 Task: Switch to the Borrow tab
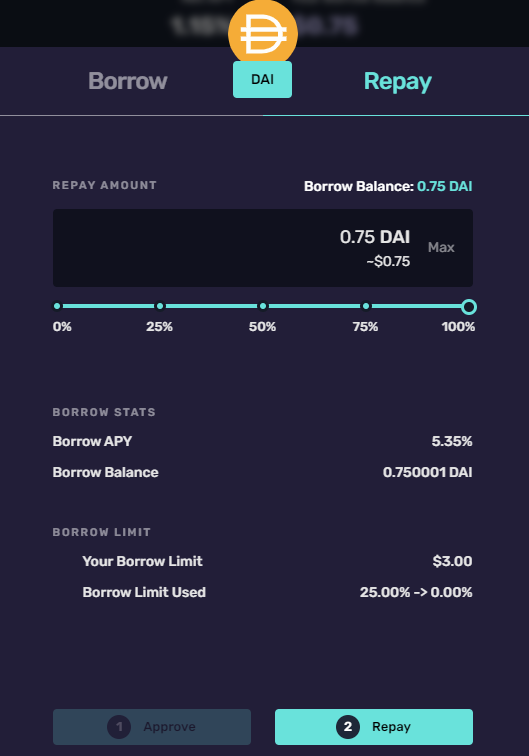tap(128, 81)
